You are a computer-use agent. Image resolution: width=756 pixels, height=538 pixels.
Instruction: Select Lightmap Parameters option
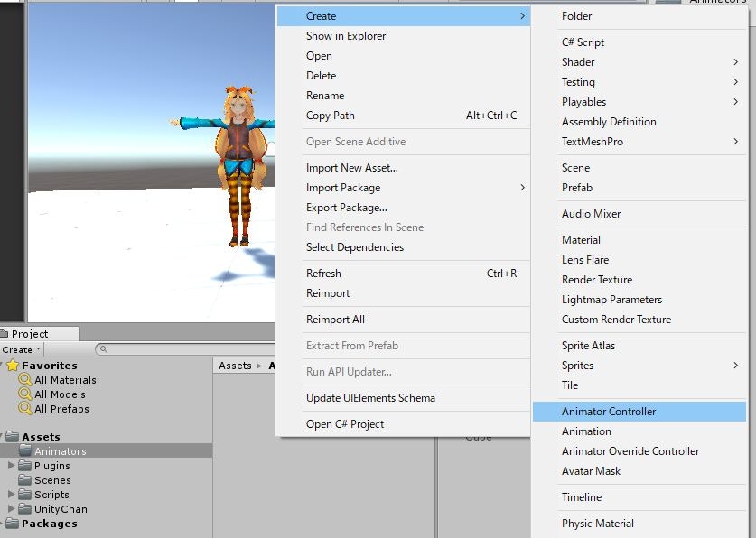(x=639, y=300)
